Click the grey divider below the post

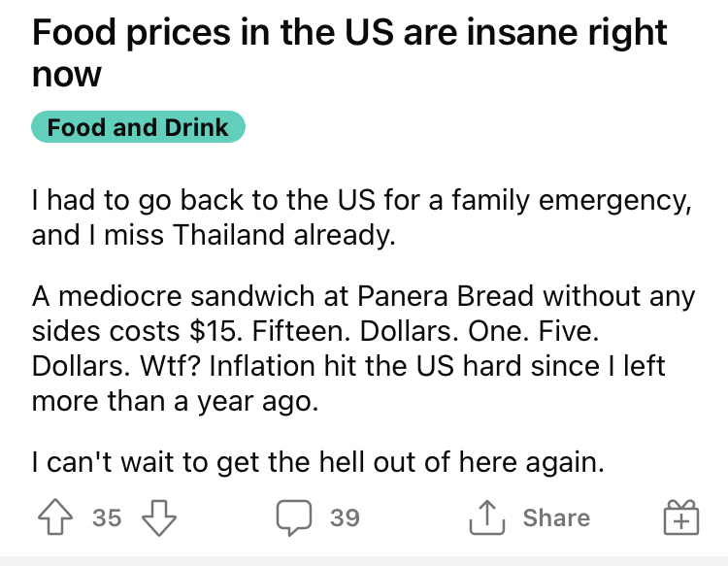tap(364, 561)
